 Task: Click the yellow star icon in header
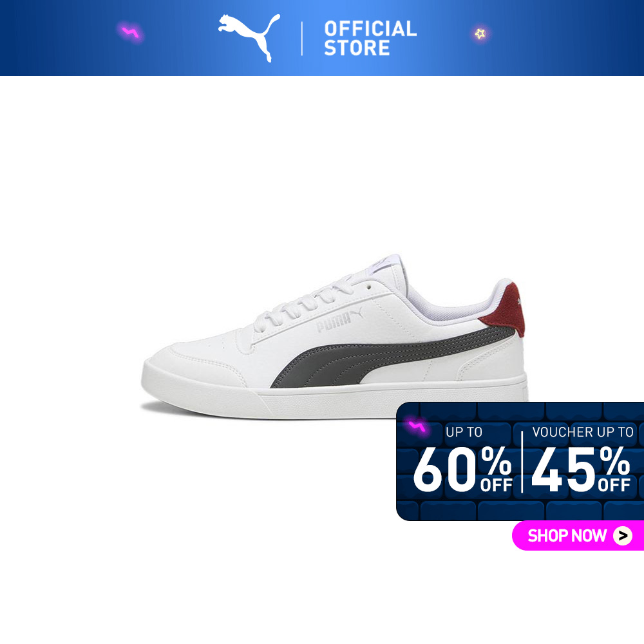[x=480, y=33]
